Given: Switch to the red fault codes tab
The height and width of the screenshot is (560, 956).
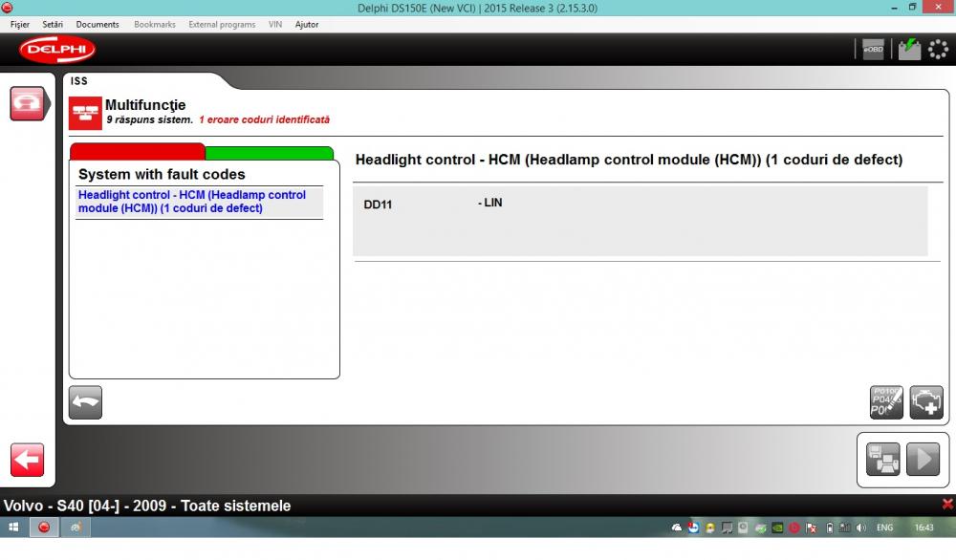Looking at the screenshot, I should coord(137,151).
